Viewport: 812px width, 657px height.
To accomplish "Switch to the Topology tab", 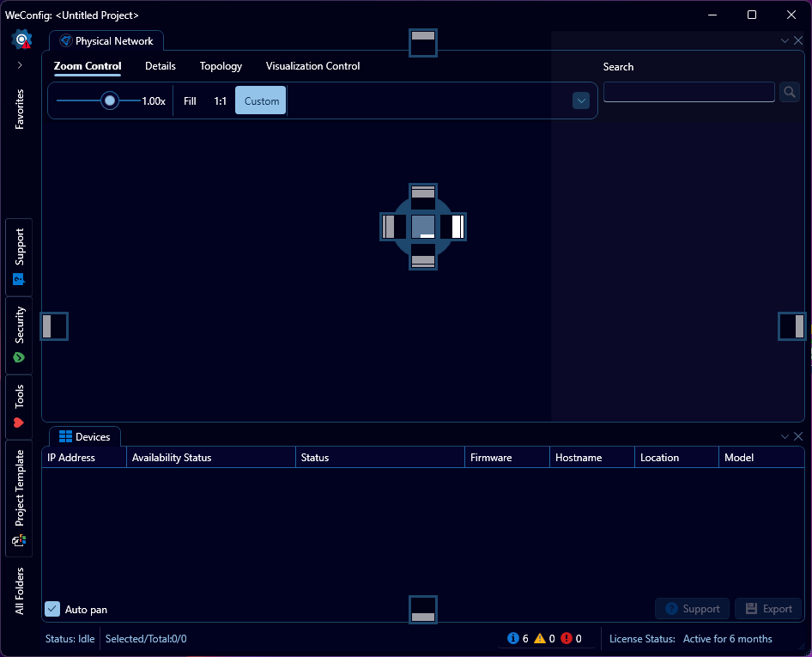I will tap(221, 66).
